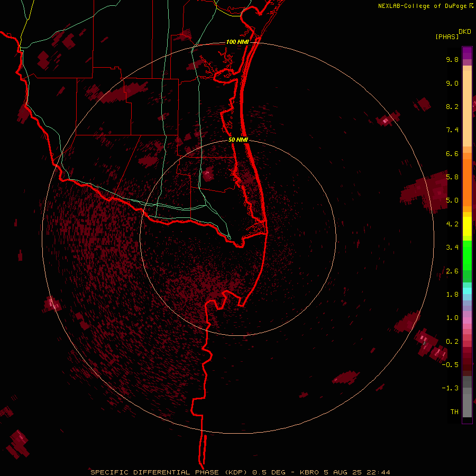Pick the yellow band of color bar

pyautogui.click(x=467, y=226)
